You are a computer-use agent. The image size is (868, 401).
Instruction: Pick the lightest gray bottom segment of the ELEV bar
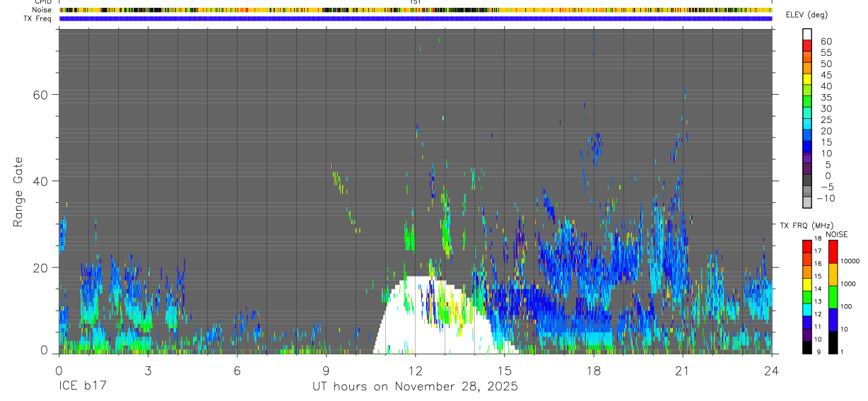(x=807, y=202)
